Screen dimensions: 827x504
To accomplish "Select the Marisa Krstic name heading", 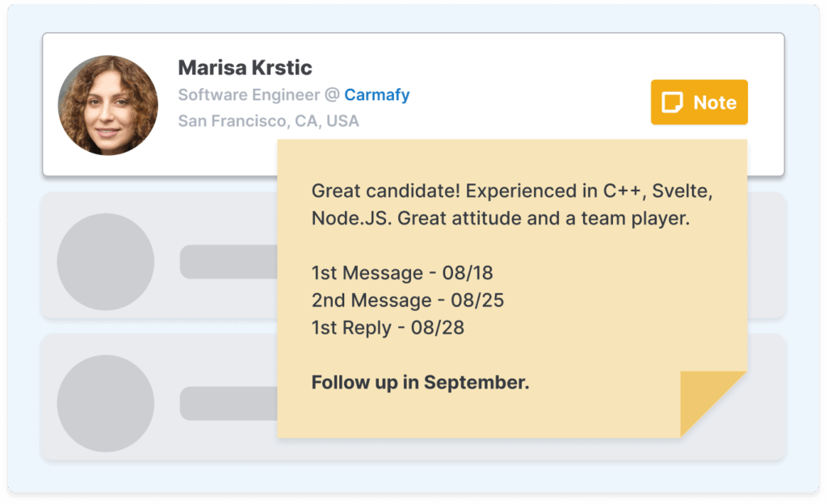I will pyautogui.click(x=245, y=67).
